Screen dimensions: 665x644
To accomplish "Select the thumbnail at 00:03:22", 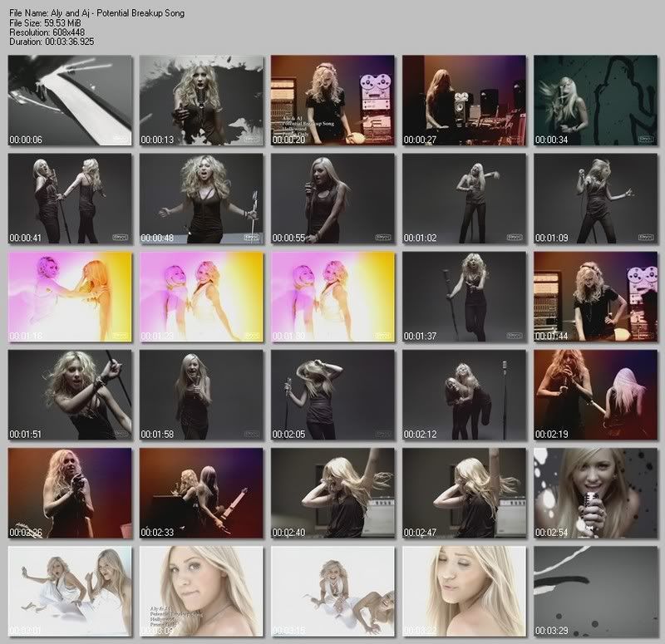I will 465,592.
